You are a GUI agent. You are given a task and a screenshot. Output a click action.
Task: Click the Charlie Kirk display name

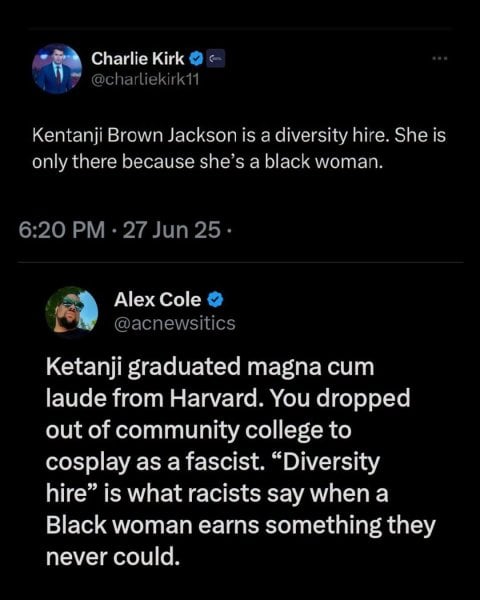pyautogui.click(x=138, y=59)
